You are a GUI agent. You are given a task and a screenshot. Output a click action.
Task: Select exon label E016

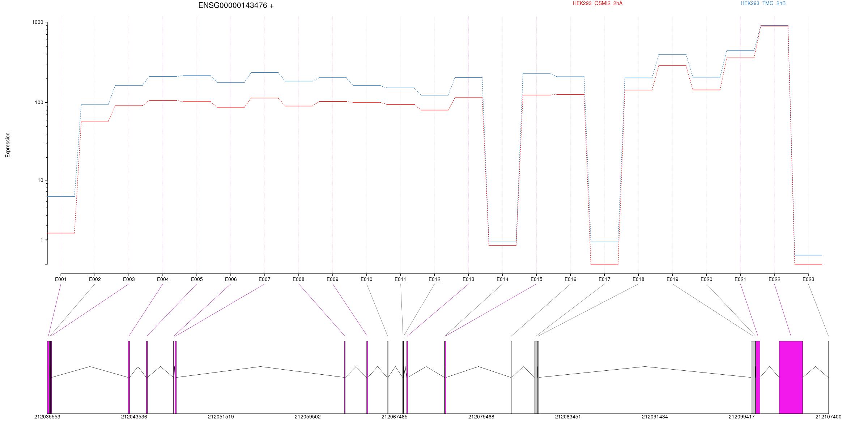tap(570, 279)
